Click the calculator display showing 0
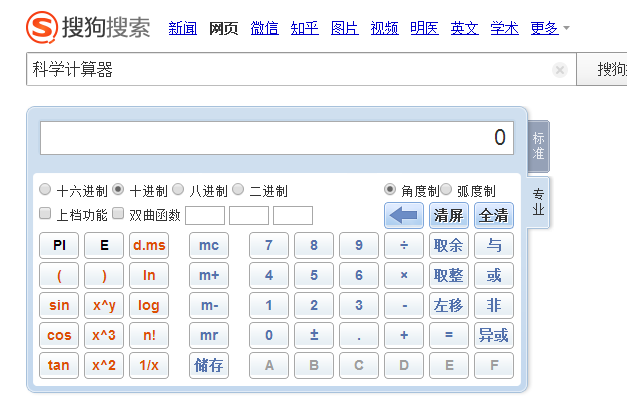Screen dimensions: 627x414 (277, 138)
